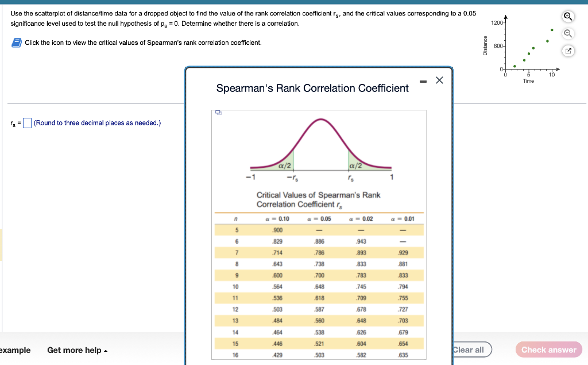This screenshot has height=365, width=588.
Task: Click the magnifier with minus sign
Action: click(567, 33)
